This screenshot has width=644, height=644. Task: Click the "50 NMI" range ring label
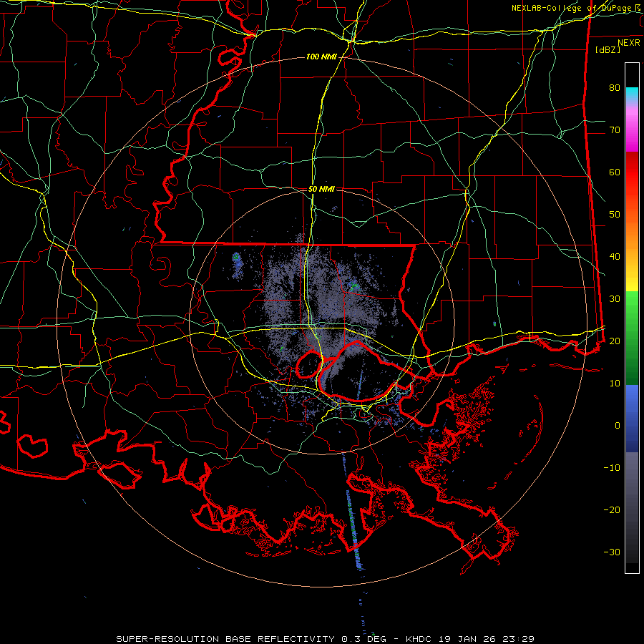tap(321, 190)
